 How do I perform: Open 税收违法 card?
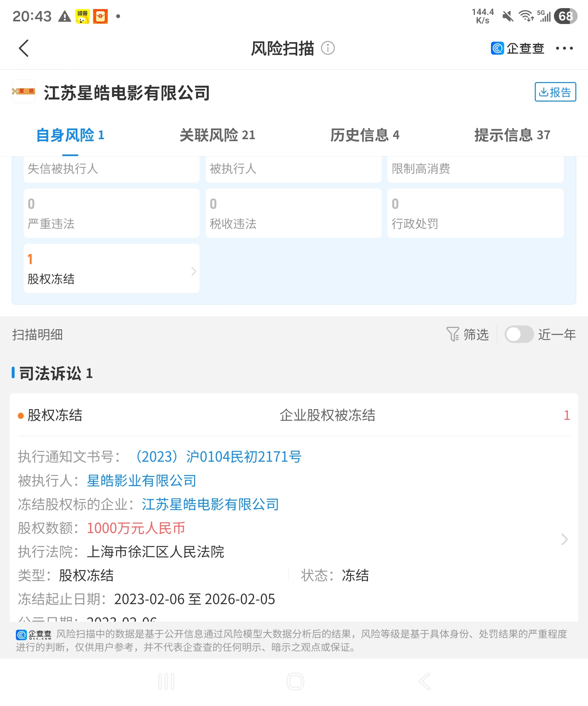pyautogui.click(x=293, y=213)
